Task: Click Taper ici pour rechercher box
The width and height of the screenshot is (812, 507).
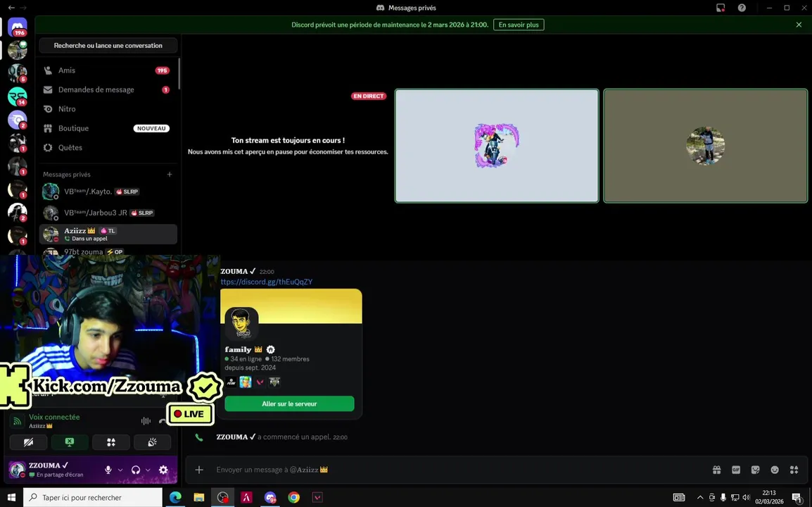Action: click(x=93, y=497)
